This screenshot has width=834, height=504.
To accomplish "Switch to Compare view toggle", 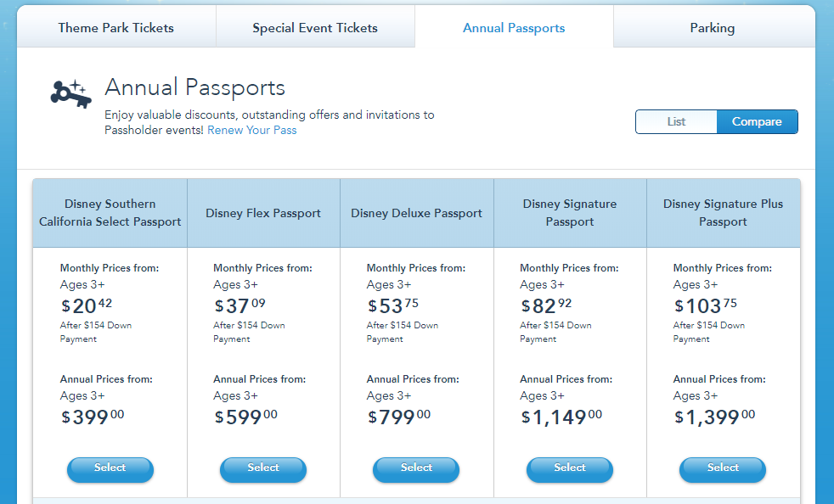I will [x=757, y=121].
